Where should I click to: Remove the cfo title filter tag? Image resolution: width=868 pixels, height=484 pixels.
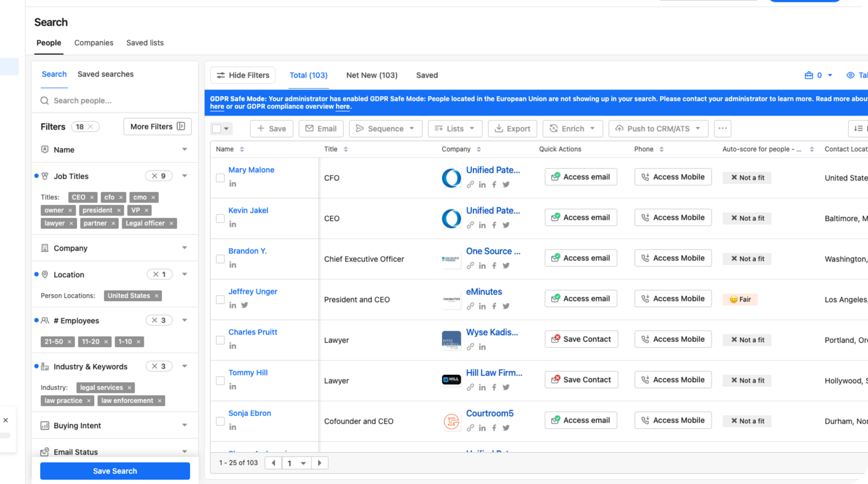coord(121,197)
